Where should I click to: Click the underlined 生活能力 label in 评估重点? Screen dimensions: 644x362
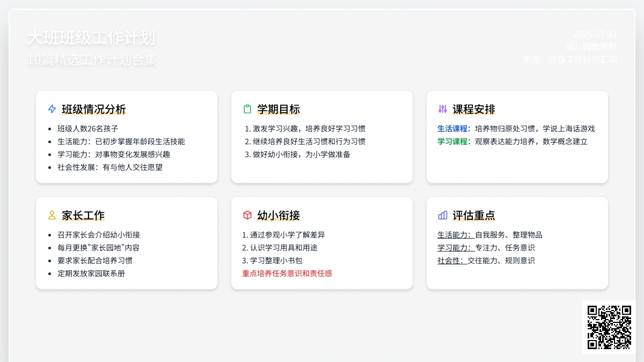pyautogui.click(x=455, y=235)
